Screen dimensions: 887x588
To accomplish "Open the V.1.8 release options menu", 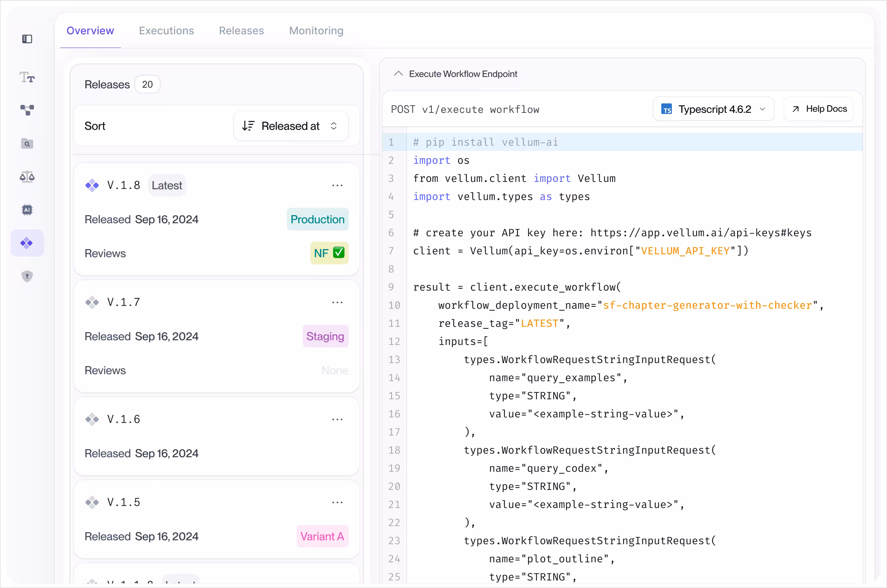I will (337, 185).
